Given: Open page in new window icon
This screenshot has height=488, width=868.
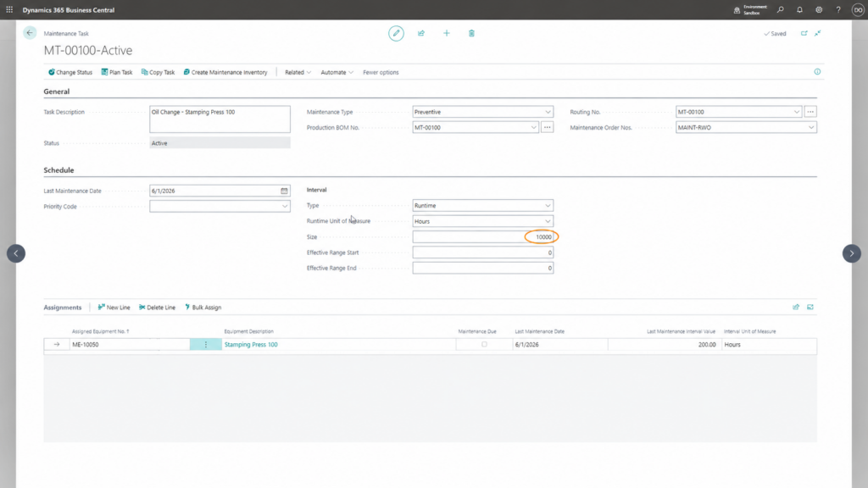Looking at the screenshot, I should (804, 33).
